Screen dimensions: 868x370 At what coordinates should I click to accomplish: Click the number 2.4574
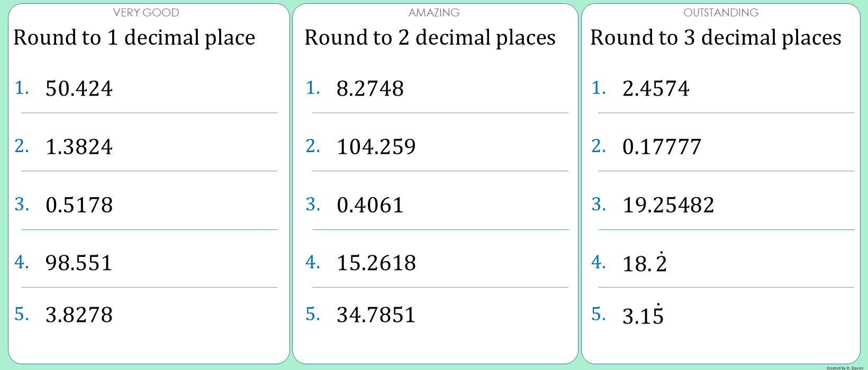pos(656,89)
